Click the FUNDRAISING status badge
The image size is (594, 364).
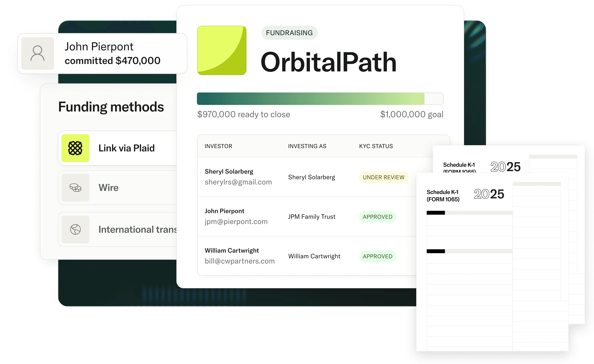coord(289,33)
